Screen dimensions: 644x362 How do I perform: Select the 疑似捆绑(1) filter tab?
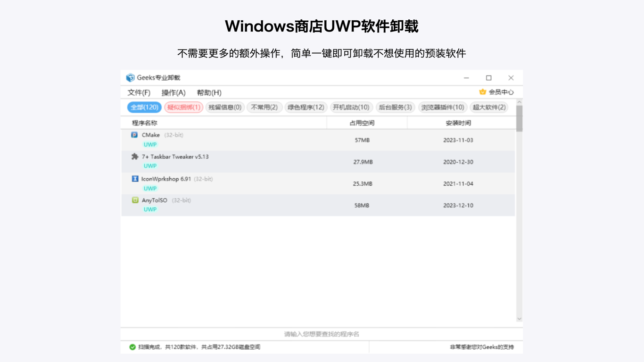click(x=183, y=107)
